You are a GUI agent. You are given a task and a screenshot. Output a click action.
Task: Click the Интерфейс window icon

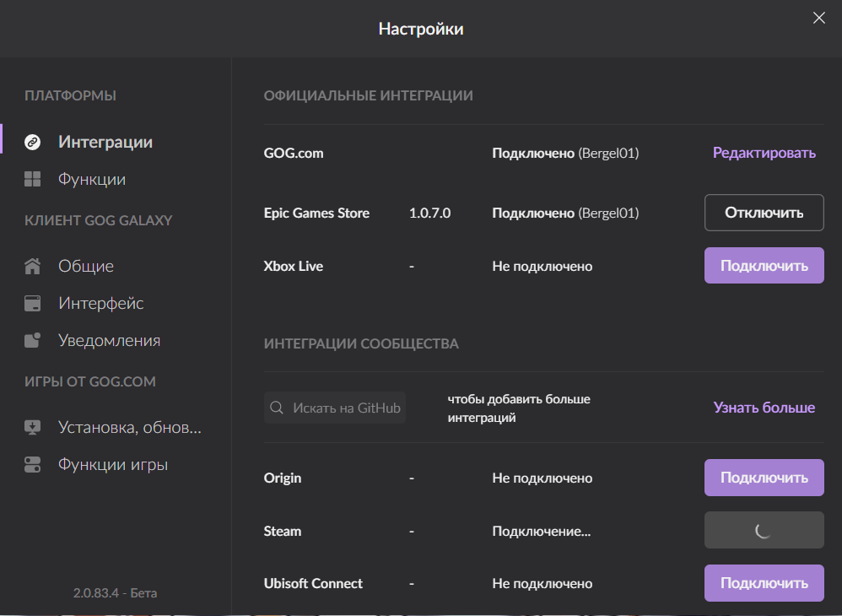tap(32, 304)
